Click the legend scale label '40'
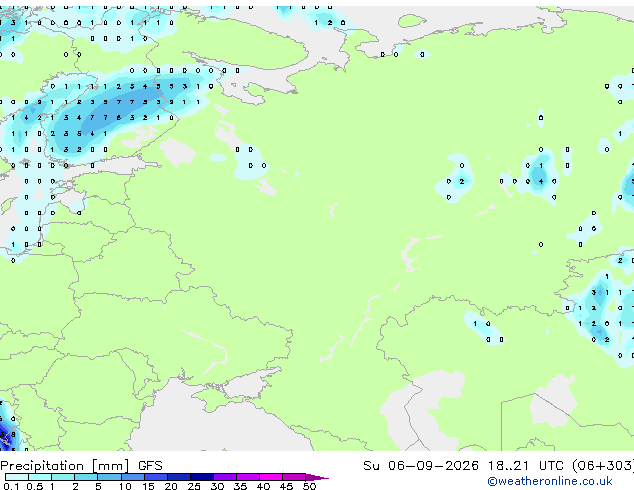The height and width of the screenshot is (490, 634). [263, 486]
